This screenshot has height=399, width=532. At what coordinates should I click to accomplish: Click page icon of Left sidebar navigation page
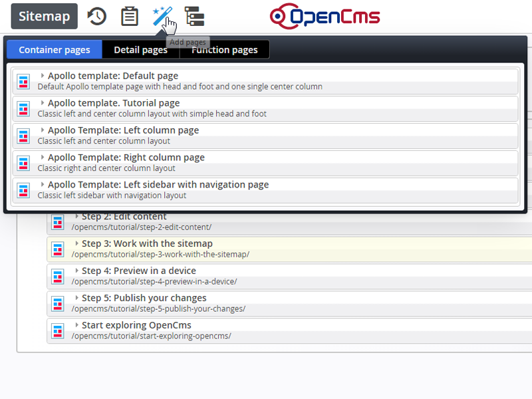click(x=23, y=190)
